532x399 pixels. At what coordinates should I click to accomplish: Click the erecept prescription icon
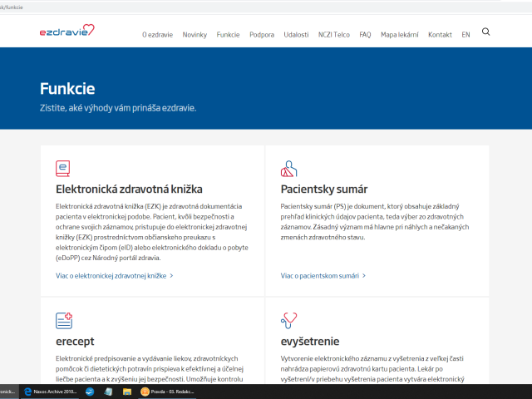coord(64,321)
